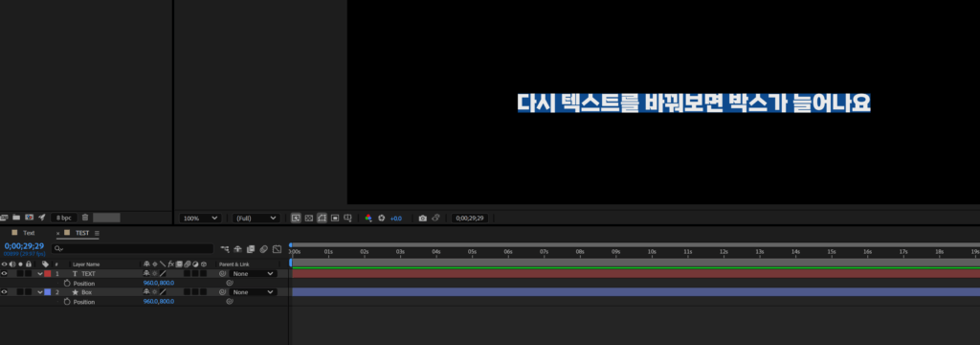The height and width of the screenshot is (345, 980).
Task: Hide the TEXT layer eye icon
Action: tap(4, 274)
